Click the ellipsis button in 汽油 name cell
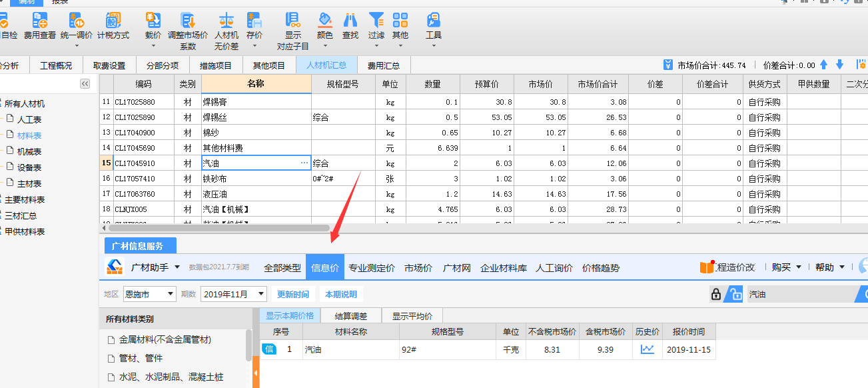 coord(305,163)
